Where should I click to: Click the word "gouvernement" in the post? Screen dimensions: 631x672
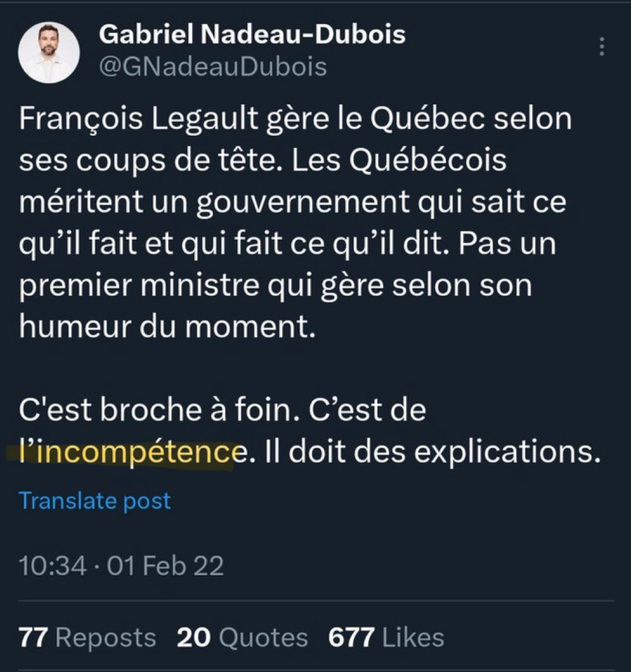coord(302,203)
